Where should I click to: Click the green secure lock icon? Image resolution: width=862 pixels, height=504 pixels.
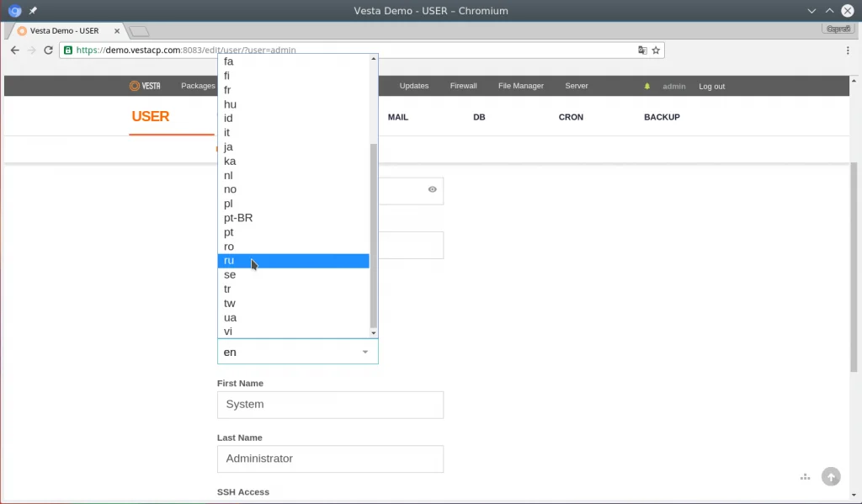[68, 50]
